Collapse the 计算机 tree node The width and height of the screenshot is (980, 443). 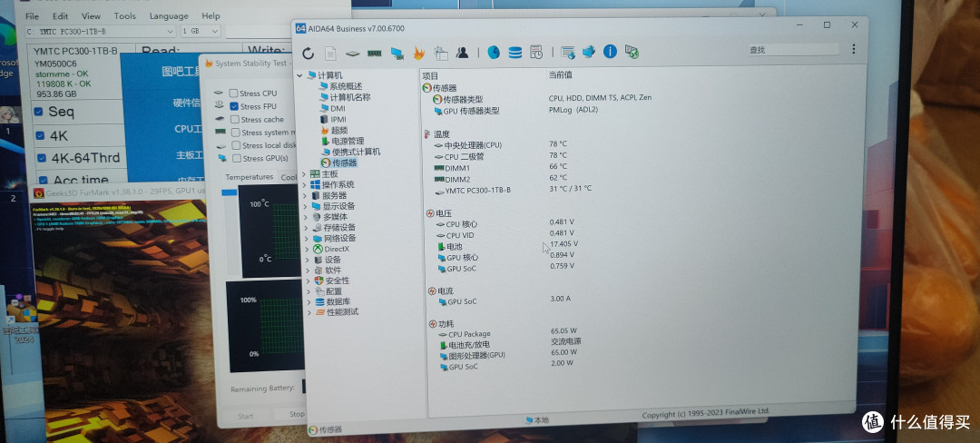(x=299, y=75)
